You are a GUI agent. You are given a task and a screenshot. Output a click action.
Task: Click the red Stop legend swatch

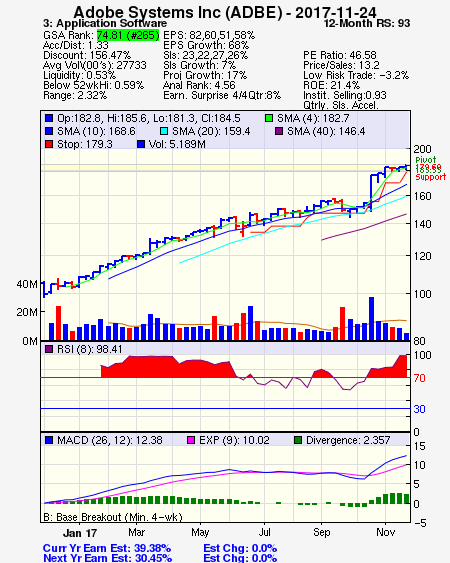[49, 144]
